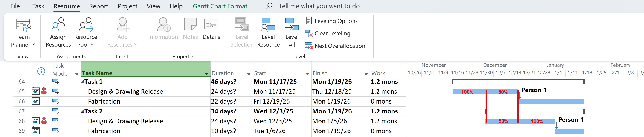
Task: Open the Gantt Chart Format tab
Action: coord(220,6)
